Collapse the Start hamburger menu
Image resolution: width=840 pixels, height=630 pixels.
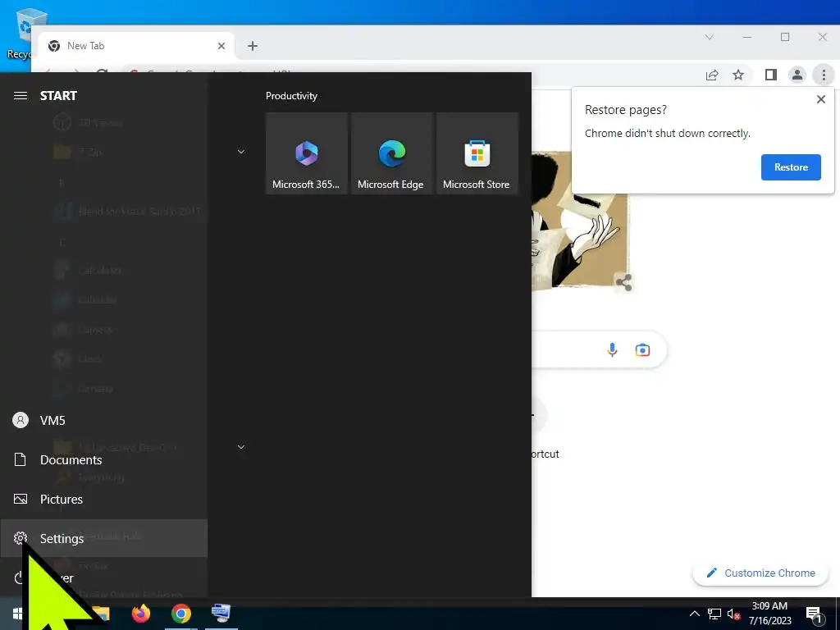pyautogui.click(x=21, y=96)
